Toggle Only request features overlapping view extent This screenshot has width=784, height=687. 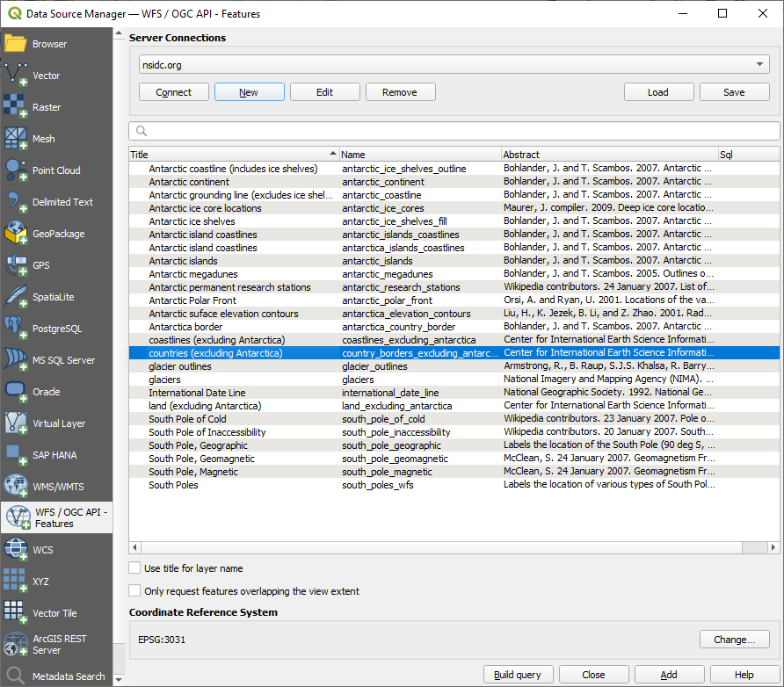click(134, 591)
